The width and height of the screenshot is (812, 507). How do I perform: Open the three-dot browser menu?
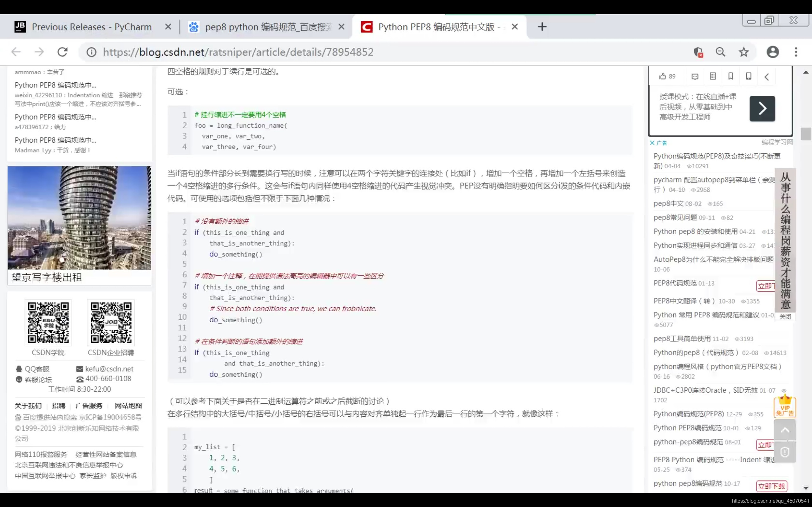[x=796, y=52]
